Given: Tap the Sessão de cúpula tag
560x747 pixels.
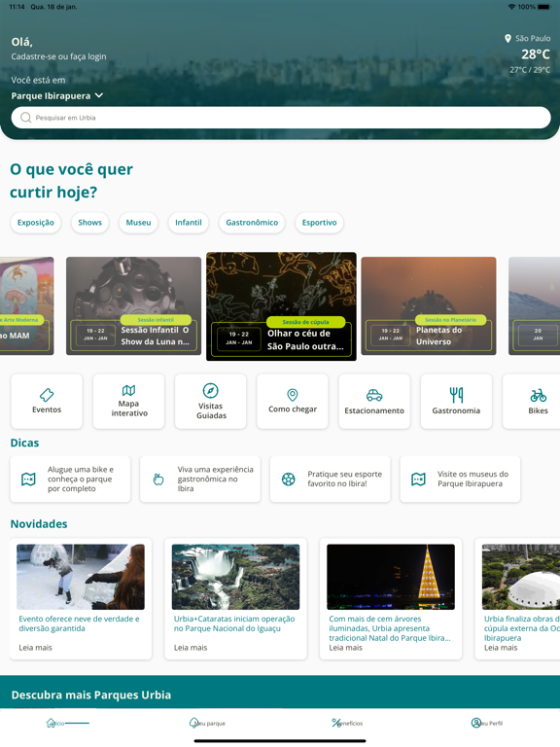Looking at the screenshot, I should [305, 322].
